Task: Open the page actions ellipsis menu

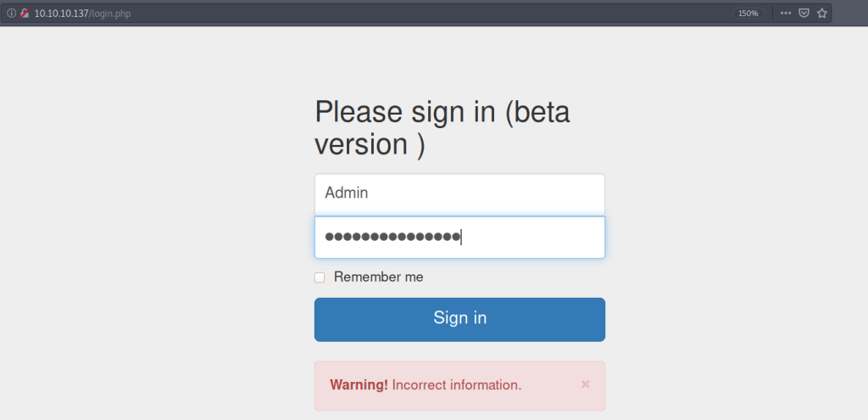Action: pyautogui.click(x=786, y=14)
